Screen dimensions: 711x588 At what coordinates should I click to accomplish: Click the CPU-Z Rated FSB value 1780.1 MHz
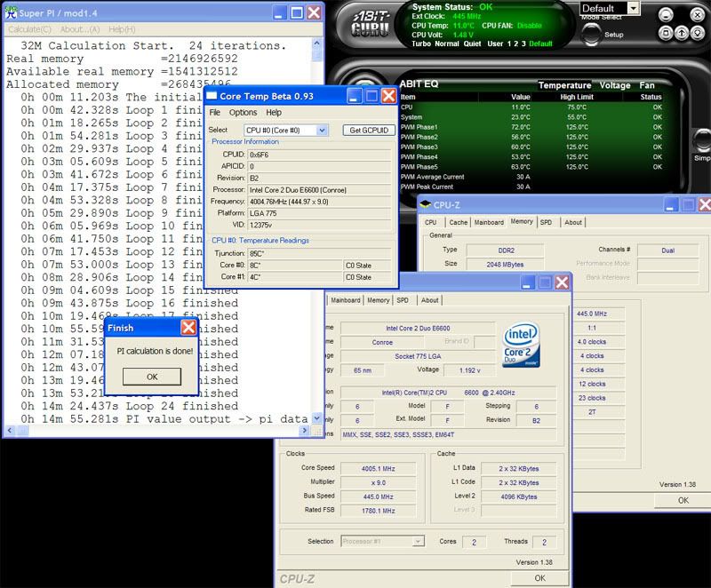click(379, 511)
